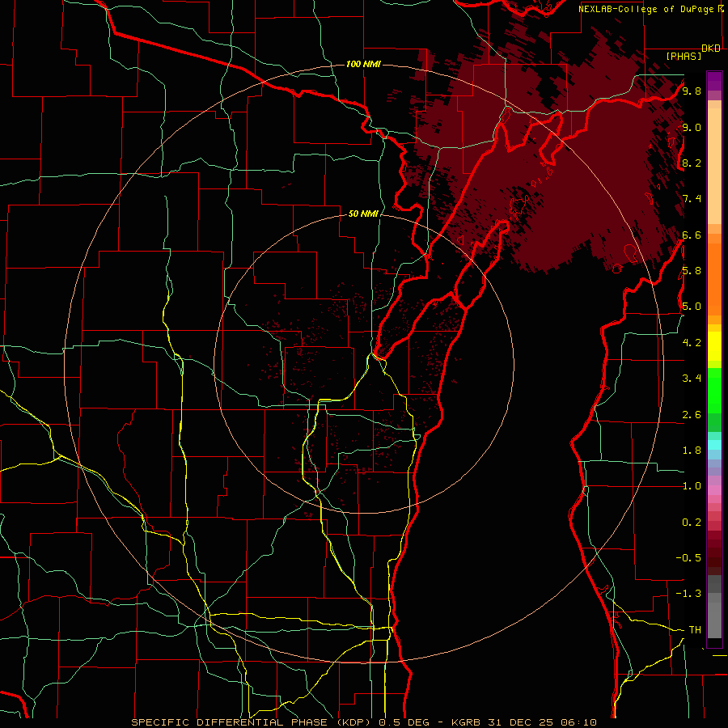Pick the purple band atop the color scale
The width and height of the screenshot is (728, 728).
coord(714,81)
